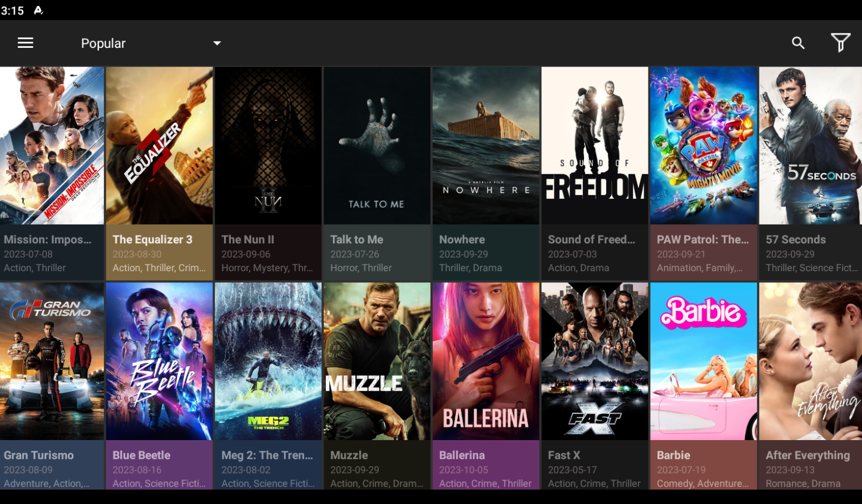Image resolution: width=862 pixels, height=504 pixels.
Task: Choose the Barbie movie poster
Action: coord(704,361)
